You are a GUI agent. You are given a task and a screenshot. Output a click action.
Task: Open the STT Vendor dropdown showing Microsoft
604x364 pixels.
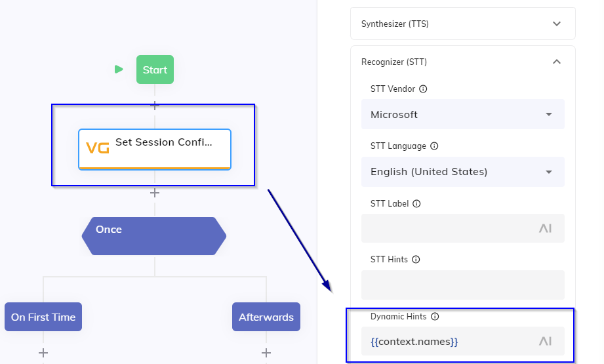[x=462, y=114]
